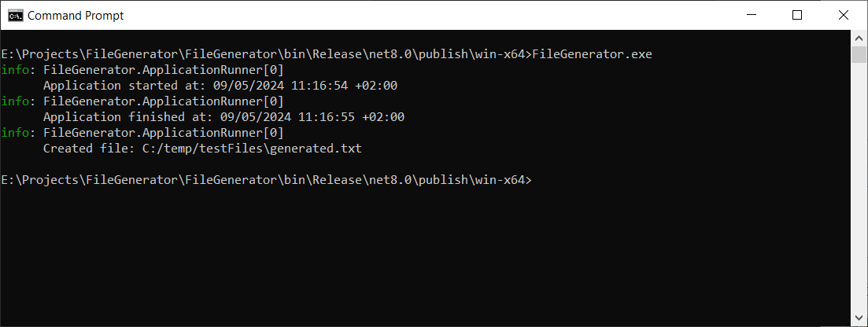The image size is (868, 327).
Task: Close the Command Prompt window
Action: (840, 15)
